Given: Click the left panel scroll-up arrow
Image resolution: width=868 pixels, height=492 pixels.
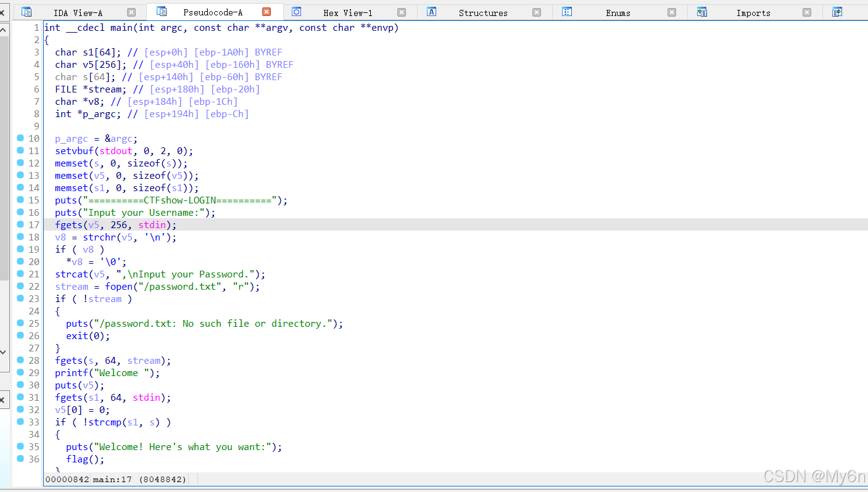Looking at the screenshot, I should 4,30.
